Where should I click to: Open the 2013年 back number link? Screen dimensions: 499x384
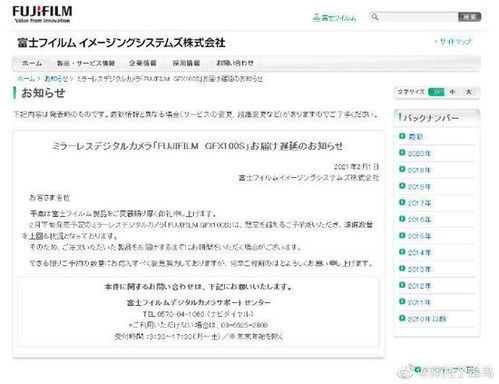[419, 269]
